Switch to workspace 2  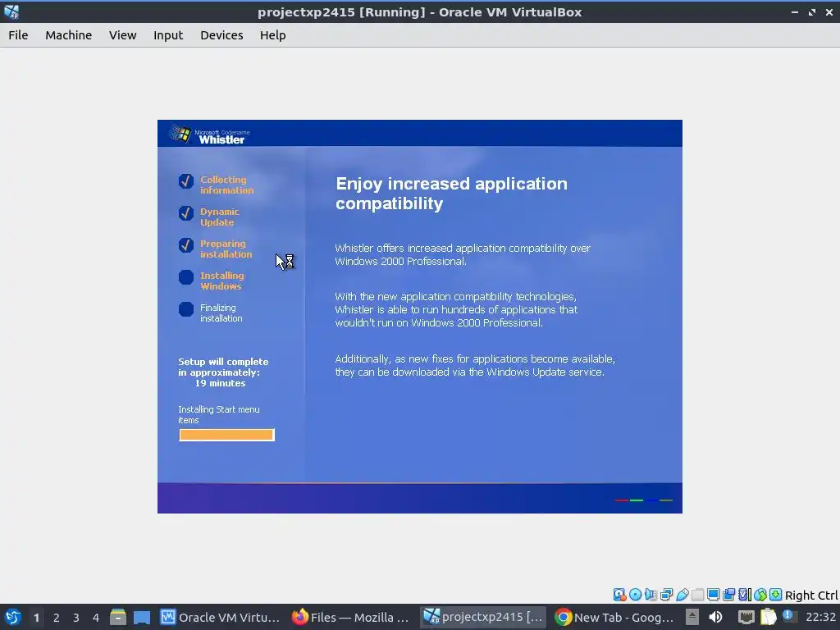[57, 618]
